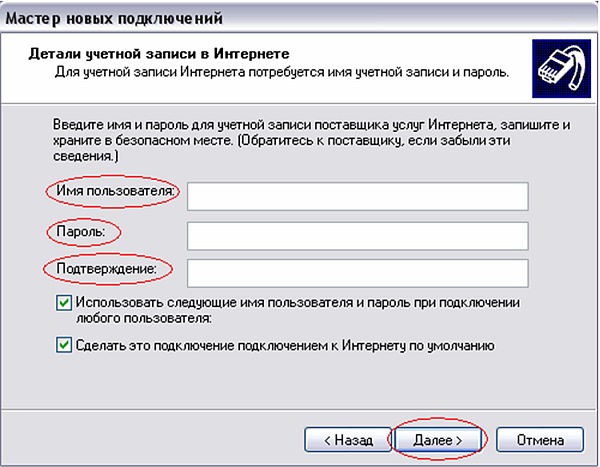Uncheck the 'Использовать следующие имя пользователя' checkbox
The width and height of the screenshot is (600, 467).
(64, 303)
